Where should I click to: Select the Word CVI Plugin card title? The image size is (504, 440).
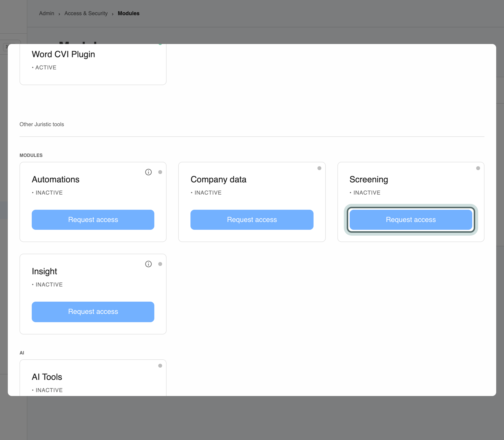pos(63,54)
